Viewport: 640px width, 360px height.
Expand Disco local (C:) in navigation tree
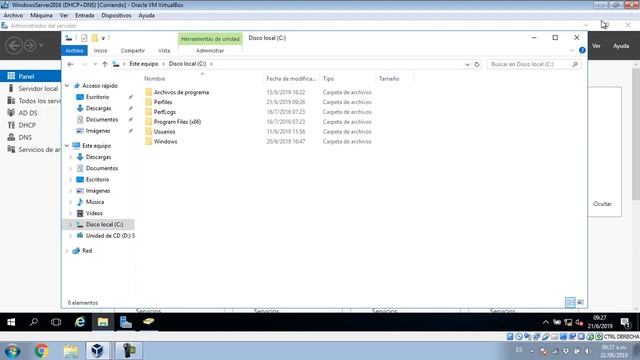71,224
